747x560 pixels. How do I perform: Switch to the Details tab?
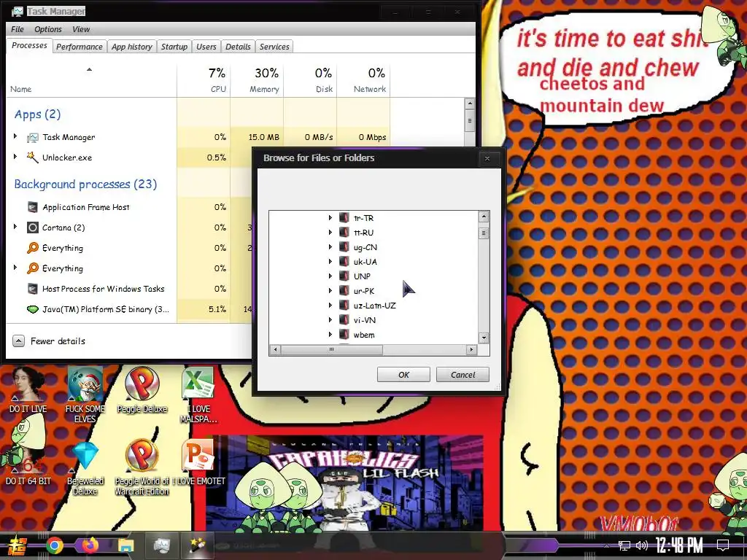238,47
